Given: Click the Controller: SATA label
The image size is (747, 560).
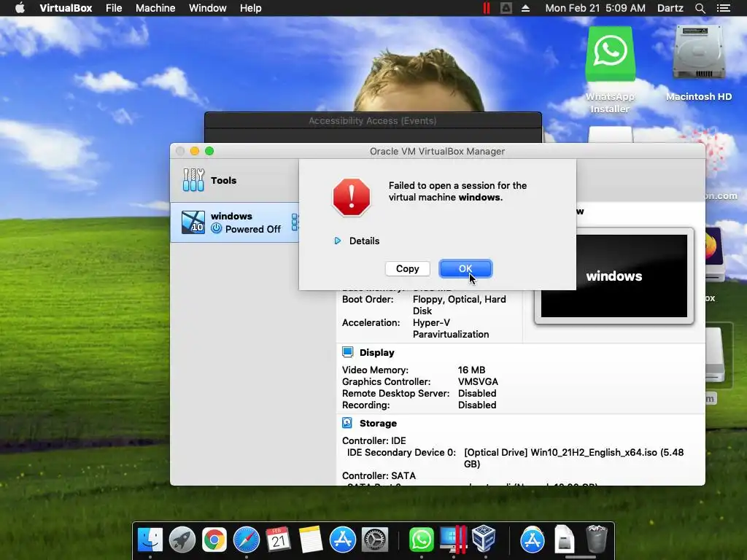Looking at the screenshot, I should (379, 475).
